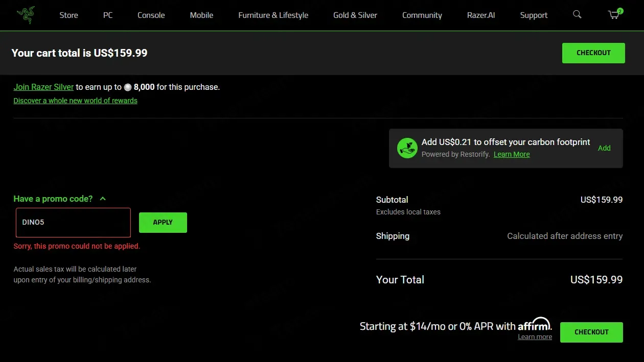
Task: Click the promo code input field
Action: coord(73,223)
